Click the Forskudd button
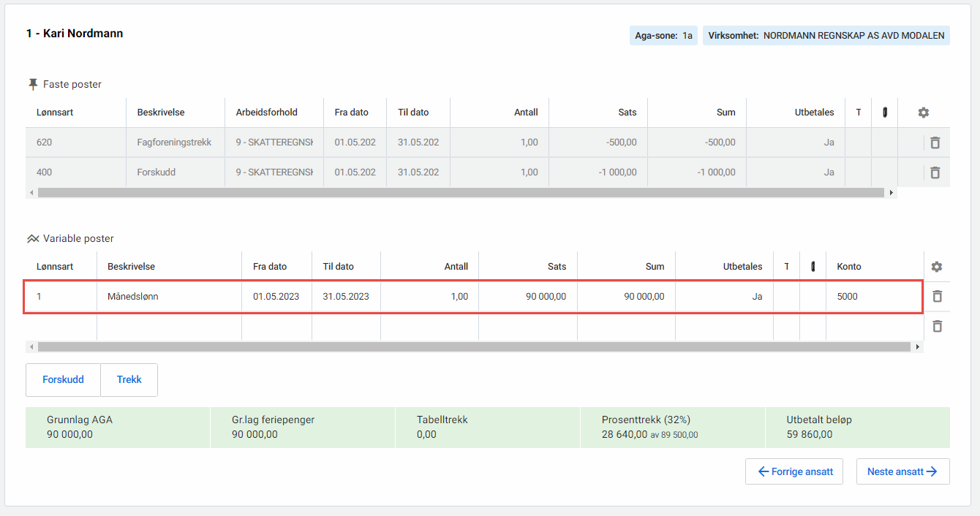The width and height of the screenshot is (980, 516). [63, 379]
